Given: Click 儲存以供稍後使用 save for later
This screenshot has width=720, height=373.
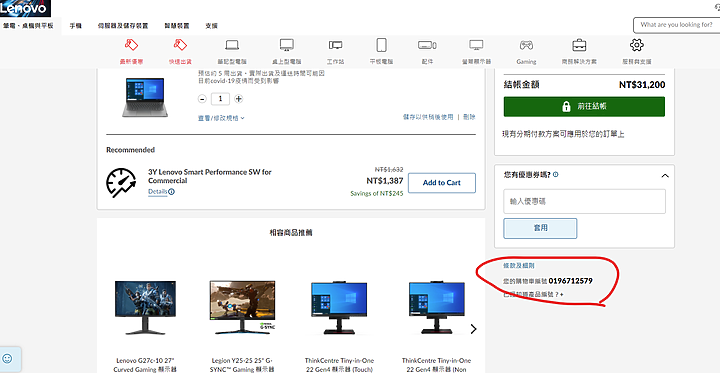Looking at the screenshot, I should coord(428,117).
